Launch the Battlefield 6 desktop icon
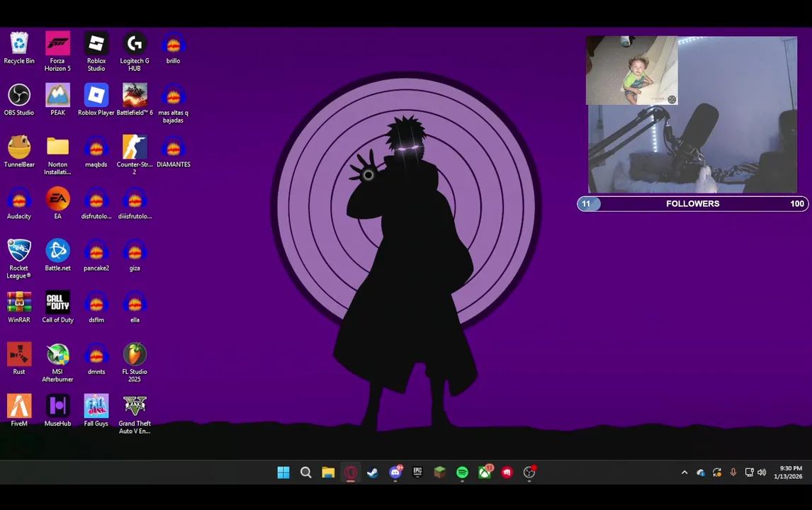 [x=135, y=99]
